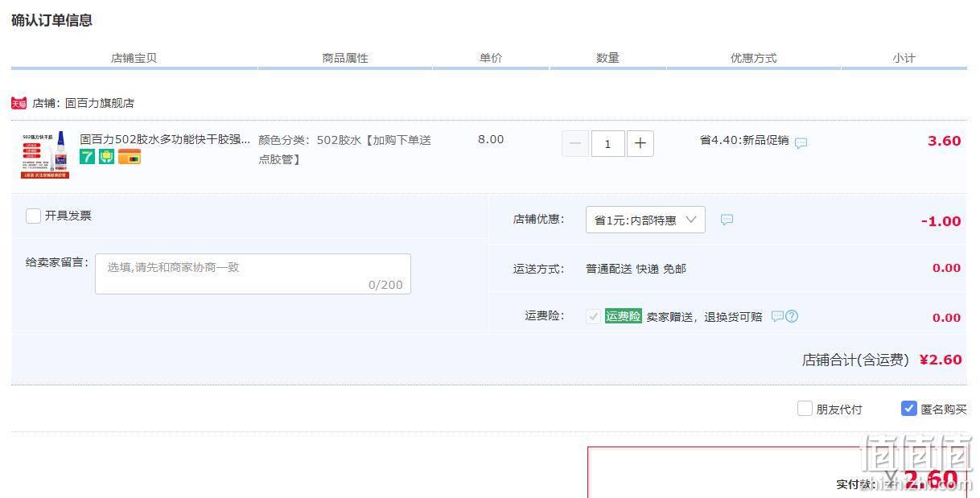Screen dimensions: 980x498
Task: Click the 单价 column header
Action: 491,58
